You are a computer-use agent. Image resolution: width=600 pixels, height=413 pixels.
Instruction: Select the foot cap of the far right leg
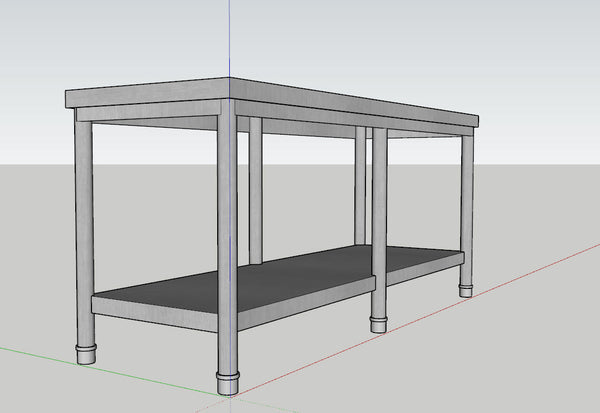pyautogui.click(x=466, y=291)
